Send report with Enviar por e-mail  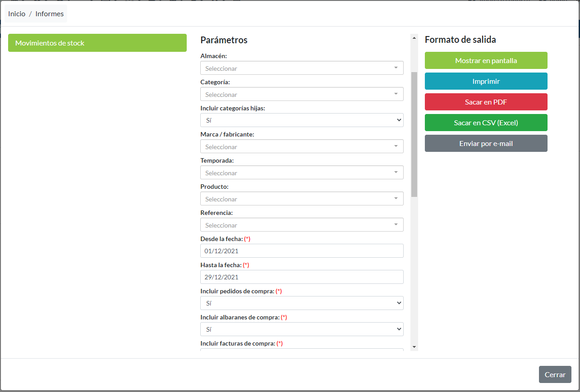click(486, 143)
